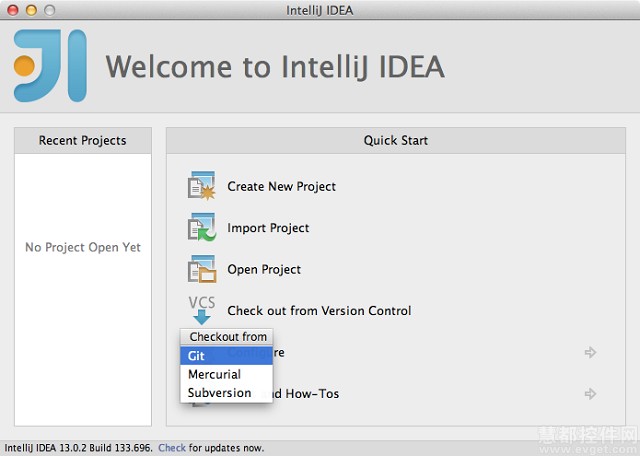Click the Import Project icon
The image size is (640, 456).
coord(202,227)
